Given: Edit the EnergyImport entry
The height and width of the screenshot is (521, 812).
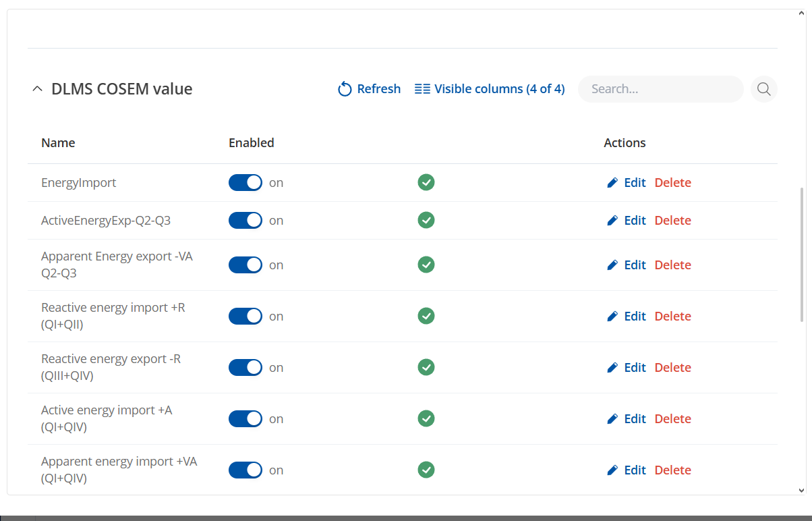Looking at the screenshot, I should coord(627,183).
